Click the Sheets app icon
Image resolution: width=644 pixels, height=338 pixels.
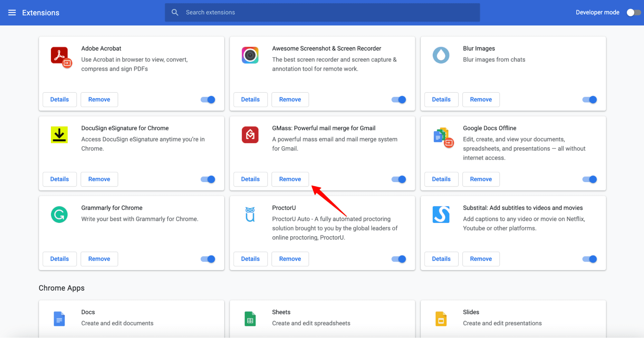(250, 319)
